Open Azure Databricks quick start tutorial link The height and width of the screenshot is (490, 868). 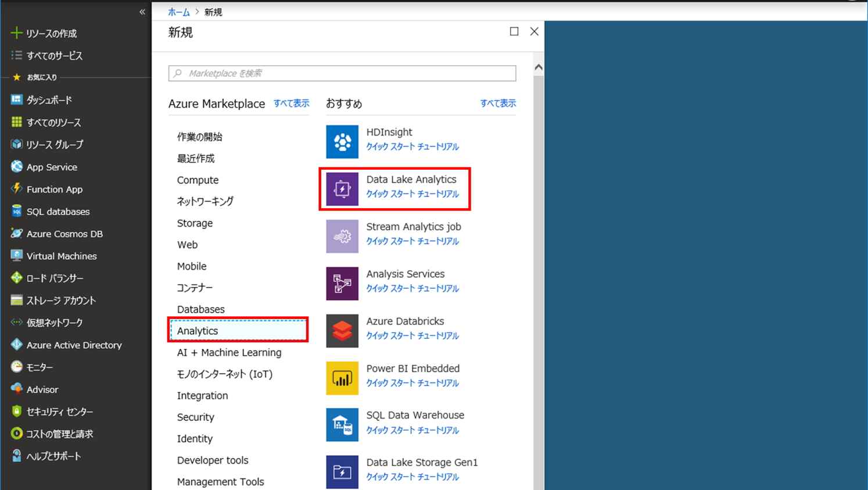[x=413, y=335]
